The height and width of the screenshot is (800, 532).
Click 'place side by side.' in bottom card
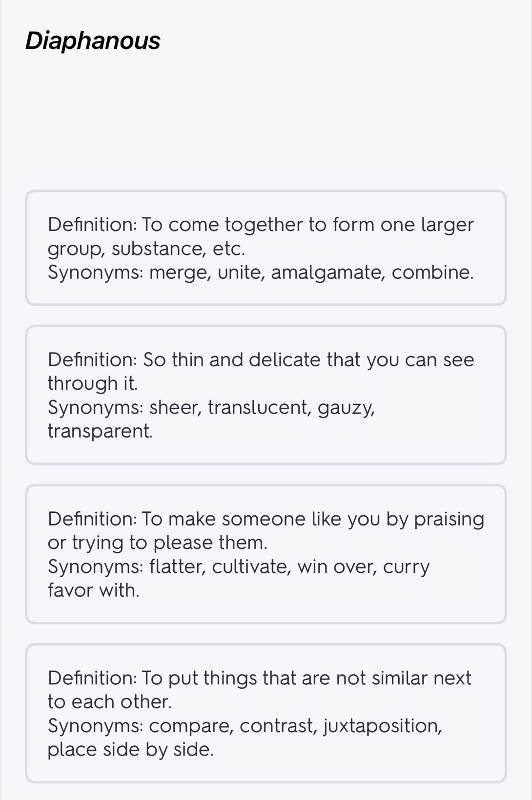(x=131, y=750)
